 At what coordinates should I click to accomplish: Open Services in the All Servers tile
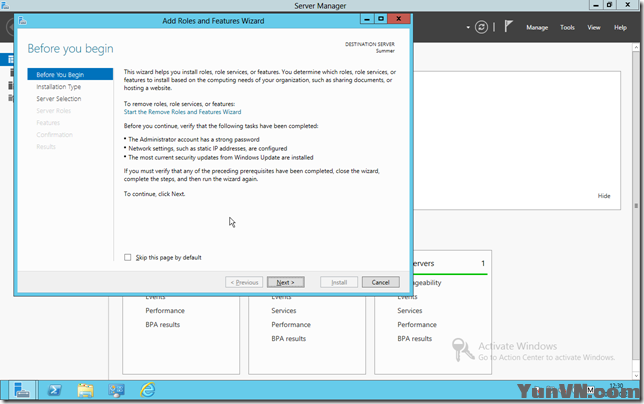409,311
